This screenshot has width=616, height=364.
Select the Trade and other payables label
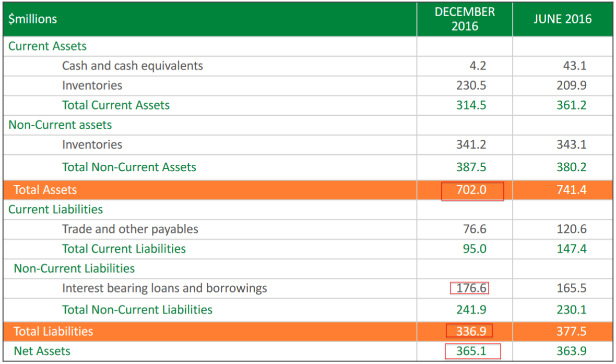[x=130, y=229]
